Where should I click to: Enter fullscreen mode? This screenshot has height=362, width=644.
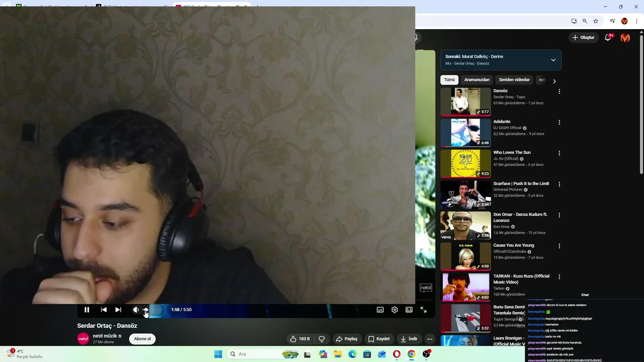point(423,310)
